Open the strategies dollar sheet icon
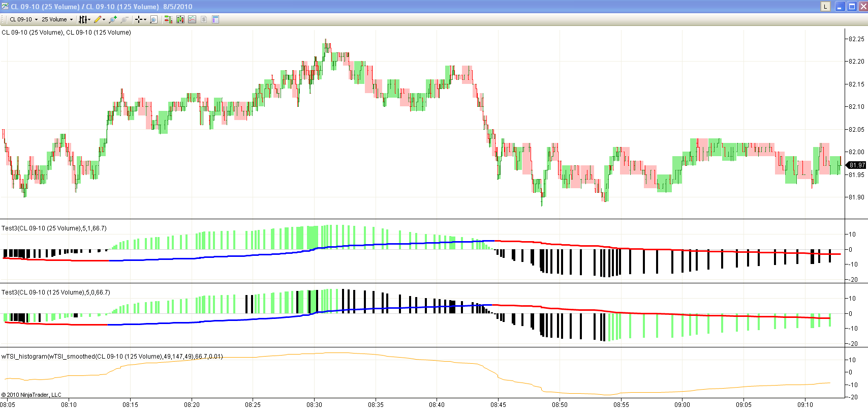Screen dimensions: 868x411 pos(204,19)
